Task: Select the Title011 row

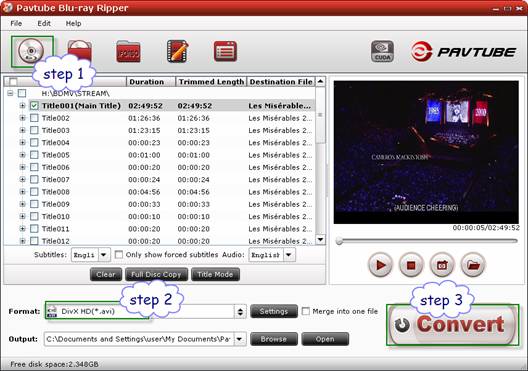Action: point(160,229)
